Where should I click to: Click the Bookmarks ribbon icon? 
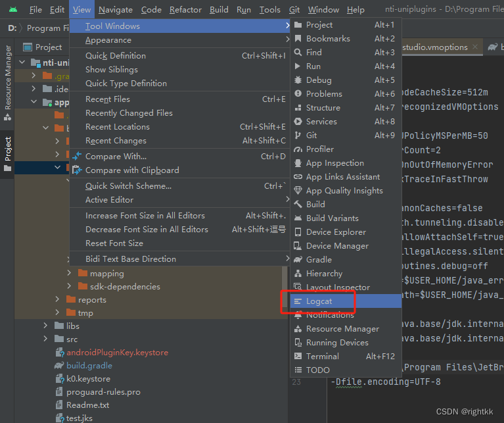click(298, 39)
